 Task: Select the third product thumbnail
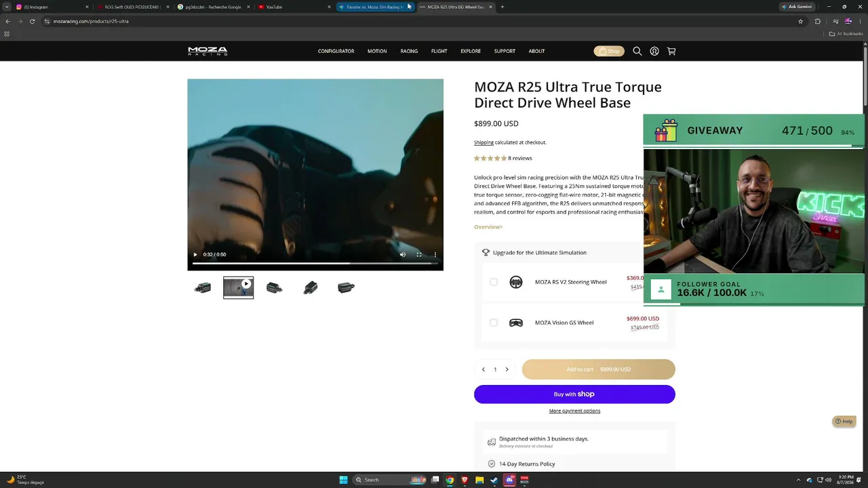[275, 288]
